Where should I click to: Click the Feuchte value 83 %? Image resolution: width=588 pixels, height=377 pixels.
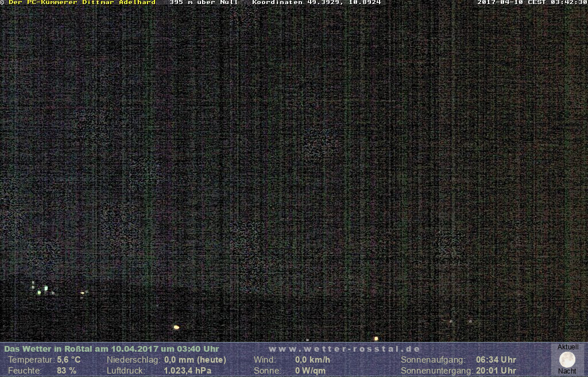coord(67,371)
